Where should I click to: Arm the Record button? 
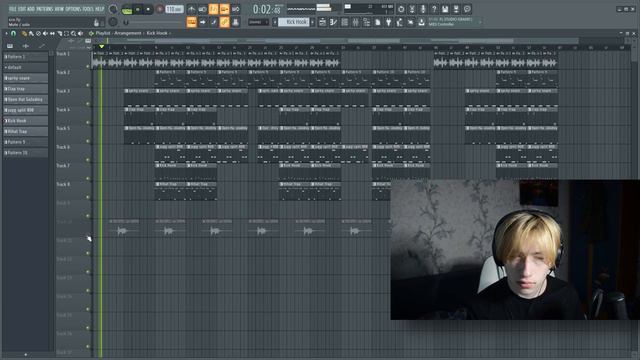pyautogui.click(x=160, y=9)
